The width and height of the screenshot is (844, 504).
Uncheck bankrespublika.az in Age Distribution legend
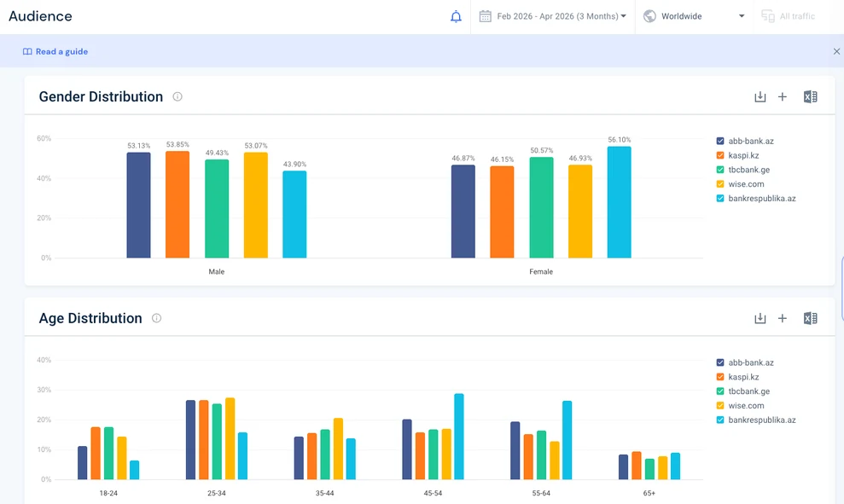pyautogui.click(x=720, y=420)
